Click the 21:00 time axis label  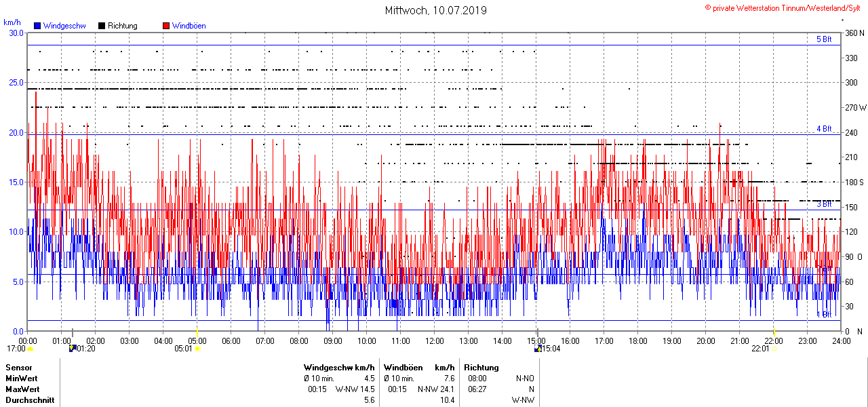[740, 341]
